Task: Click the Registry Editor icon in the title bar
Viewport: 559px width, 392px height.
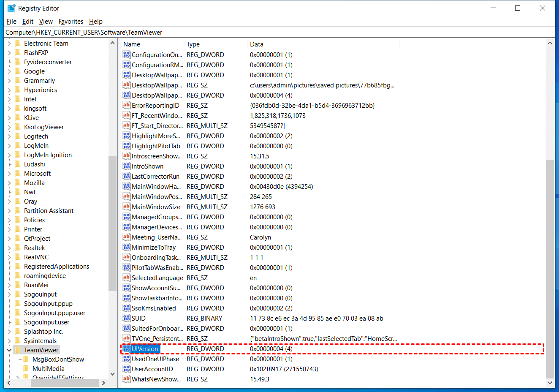Action: point(11,8)
